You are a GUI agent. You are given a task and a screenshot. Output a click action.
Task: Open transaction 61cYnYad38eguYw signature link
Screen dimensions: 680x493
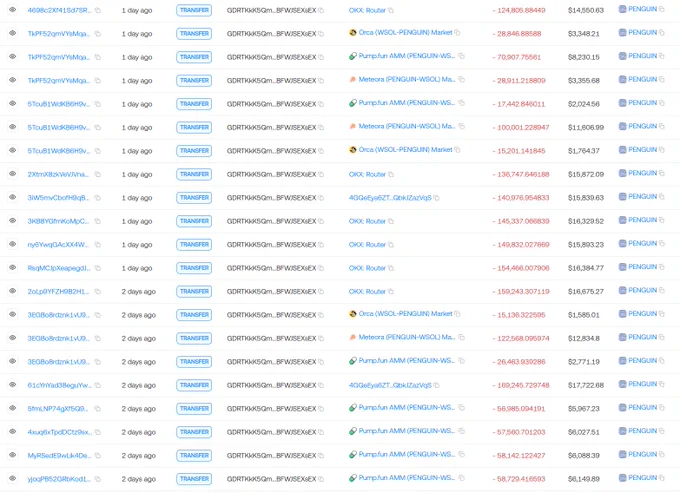(x=59, y=385)
